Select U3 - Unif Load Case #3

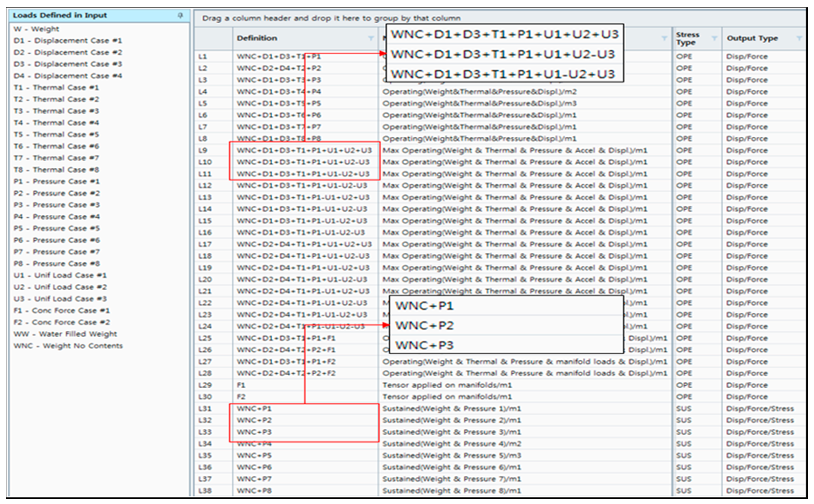click(60, 299)
